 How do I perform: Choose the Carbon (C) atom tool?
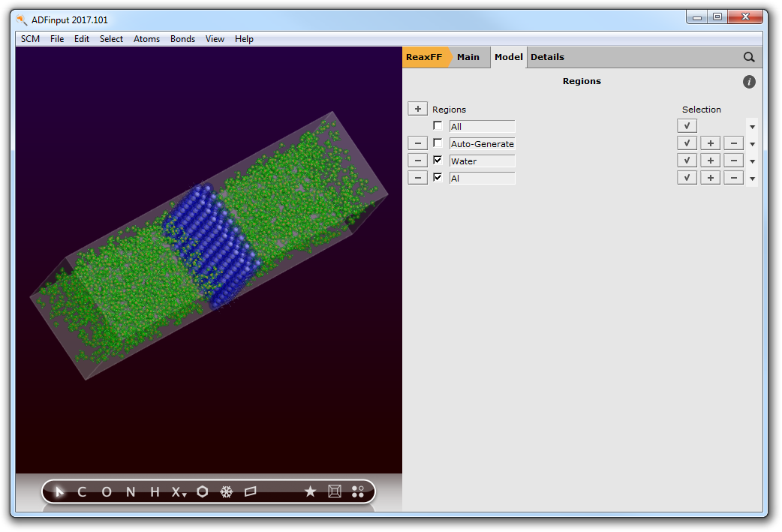click(x=83, y=492)
